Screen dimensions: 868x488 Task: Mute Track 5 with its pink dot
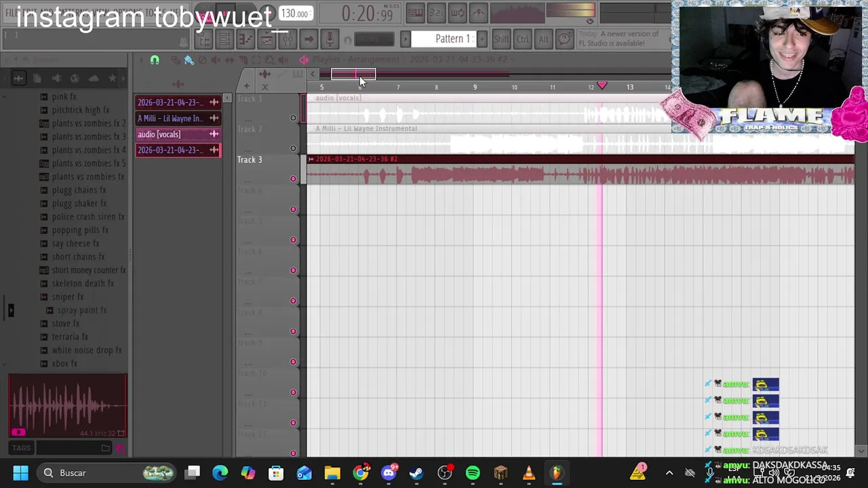click(293, 240)
